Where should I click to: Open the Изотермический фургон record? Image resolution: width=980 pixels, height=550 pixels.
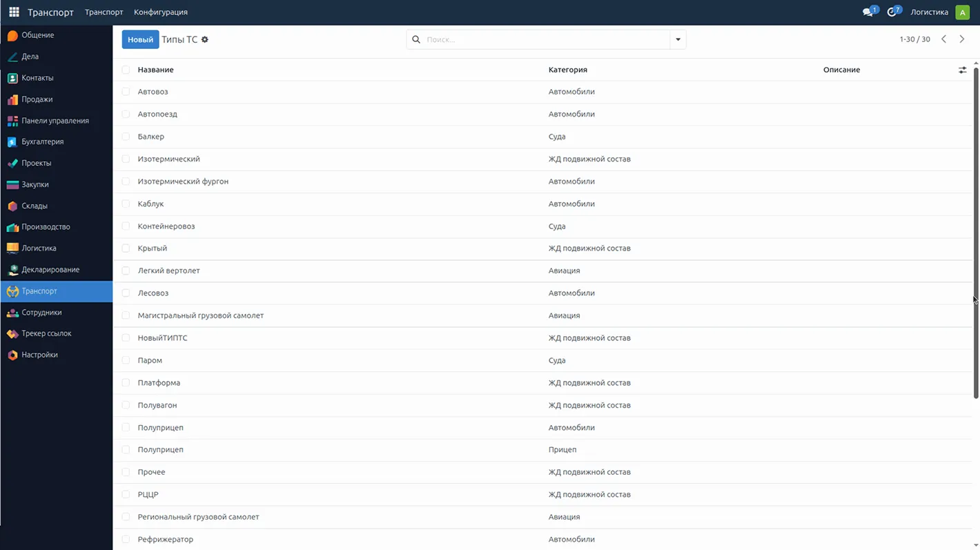click(x=183, y=181)
